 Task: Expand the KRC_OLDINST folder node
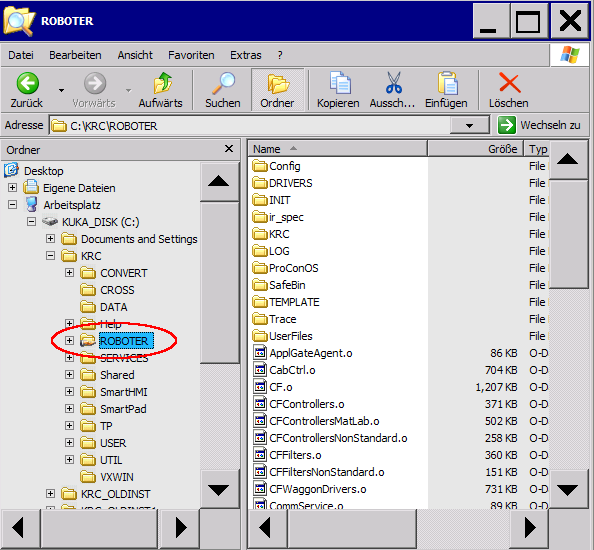[x=50, y=494]
